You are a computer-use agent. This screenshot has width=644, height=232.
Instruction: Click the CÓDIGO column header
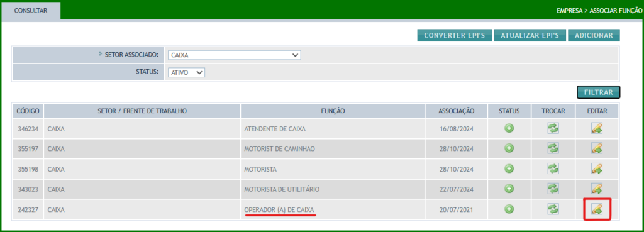pos(28,111)
